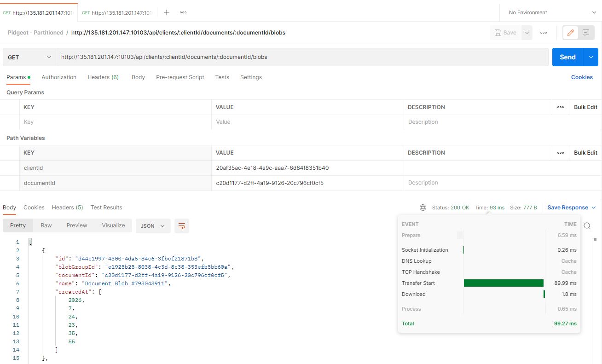Click the Total 99.27 ms row

(489, 324)
